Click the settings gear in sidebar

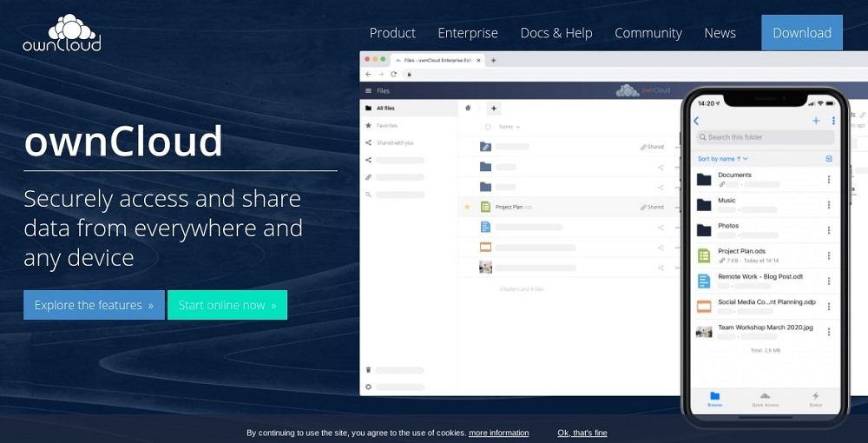369,387
